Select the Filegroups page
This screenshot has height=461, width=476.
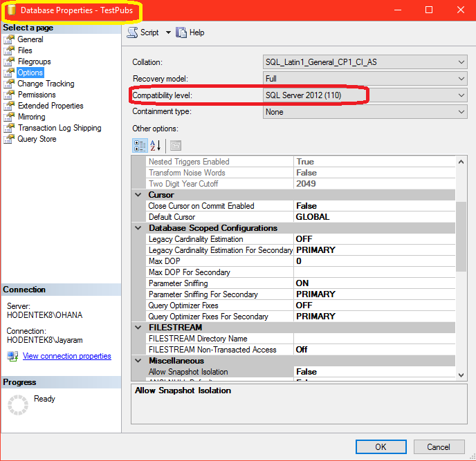pos(35,62)
